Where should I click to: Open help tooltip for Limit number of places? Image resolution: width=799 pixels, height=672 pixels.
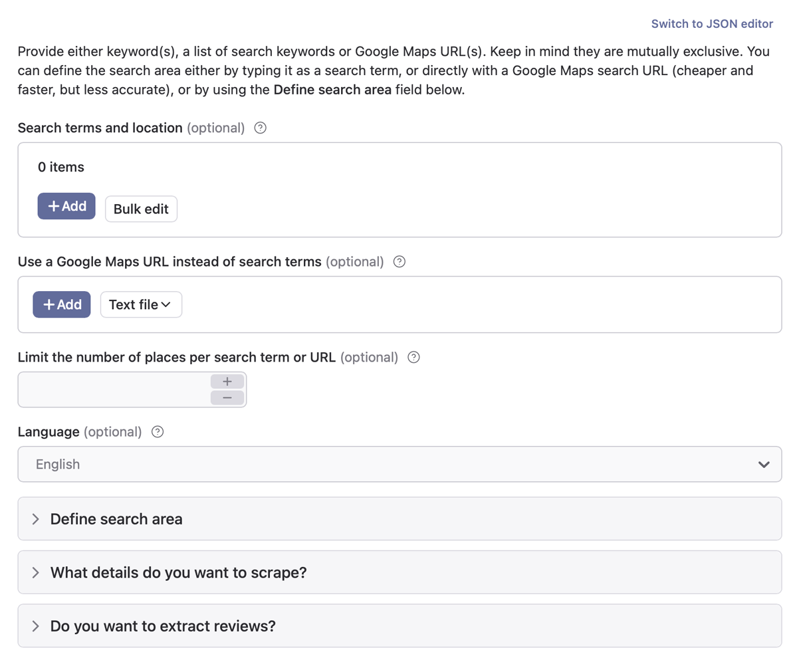(x=413, y=357)
